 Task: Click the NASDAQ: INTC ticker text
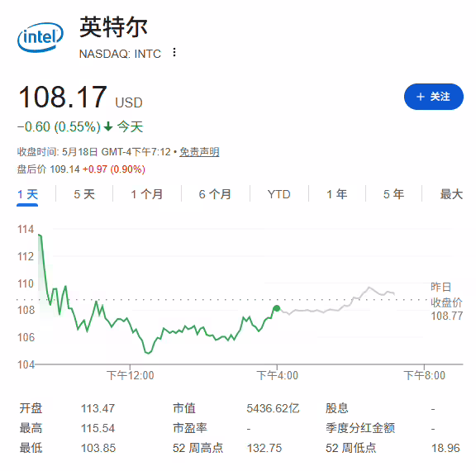click(120, 54)
